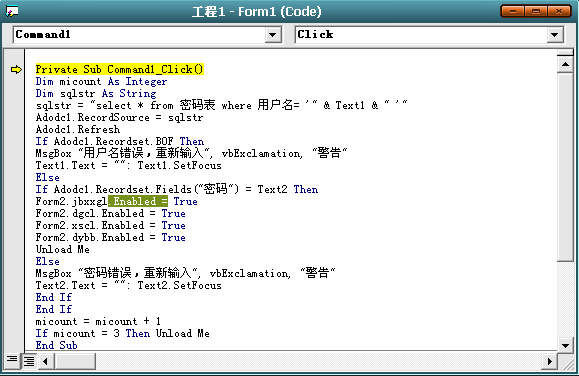Maximize the Form1 code window
Viewport: 579px width, 376px height.
tap(536, 11)
